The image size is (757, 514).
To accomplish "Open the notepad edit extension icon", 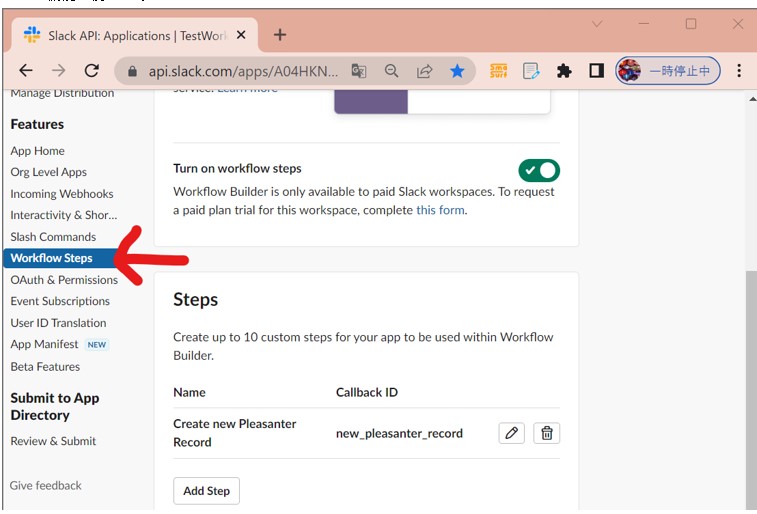I will 531,71.
